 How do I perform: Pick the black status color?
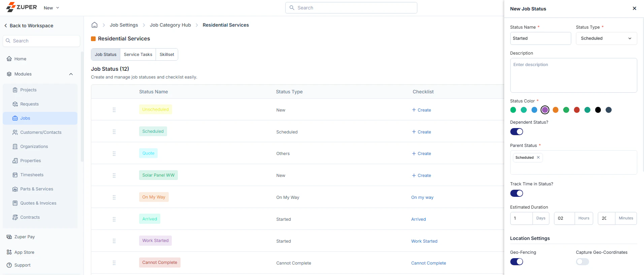(x=598, y=110)
